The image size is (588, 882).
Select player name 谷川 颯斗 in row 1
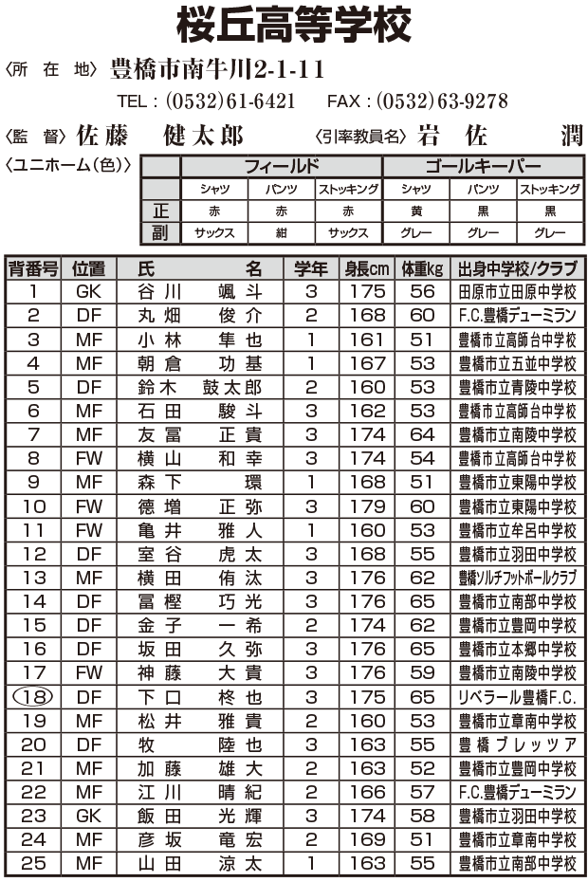pos(200,292)
